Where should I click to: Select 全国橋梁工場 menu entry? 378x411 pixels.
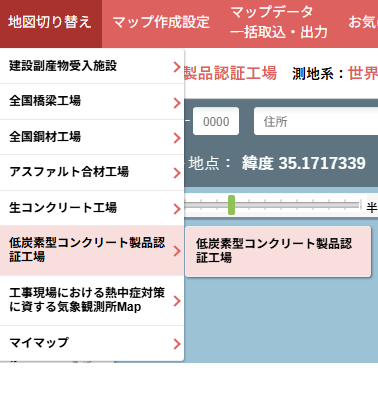click(x=92, y=101)
